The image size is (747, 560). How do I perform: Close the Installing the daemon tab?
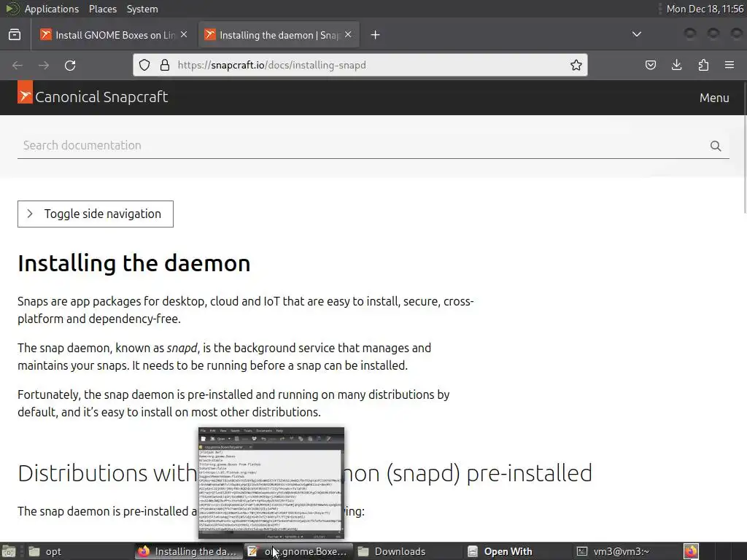coord(348,35)
